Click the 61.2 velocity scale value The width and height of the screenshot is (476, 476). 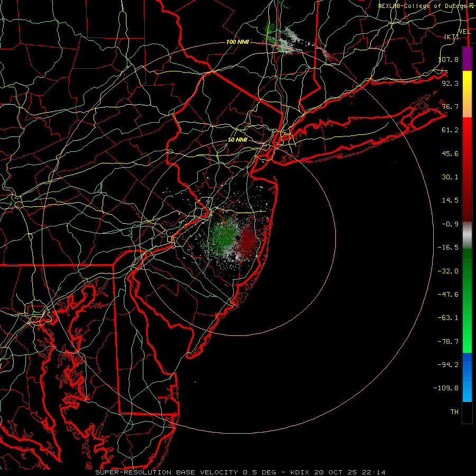coord(450,130)
